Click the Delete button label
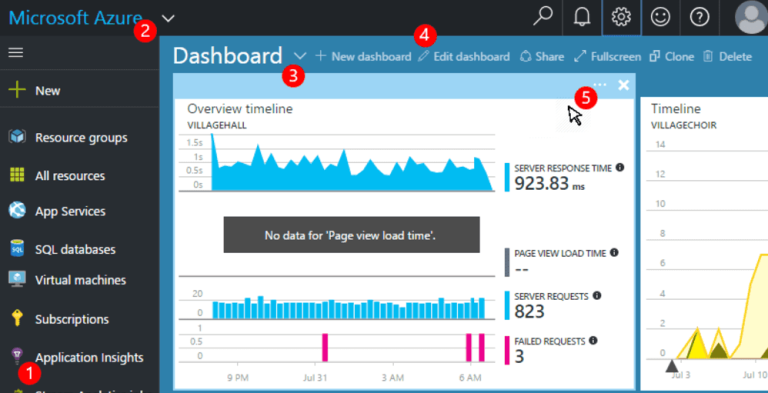The width and height of the screenshot is (768, 393). pyautogui.click(x=735, y=57)
